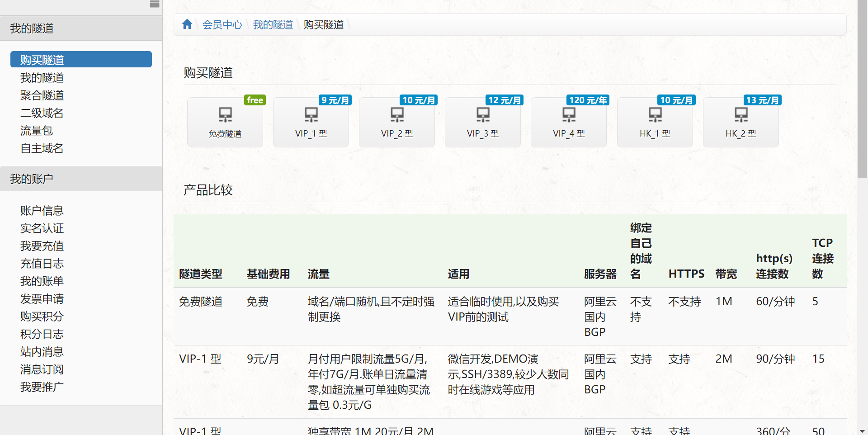Viewport: 868px width, 435px height.
Task: Open 我要充值 recharge page
Action: [42, 246]
